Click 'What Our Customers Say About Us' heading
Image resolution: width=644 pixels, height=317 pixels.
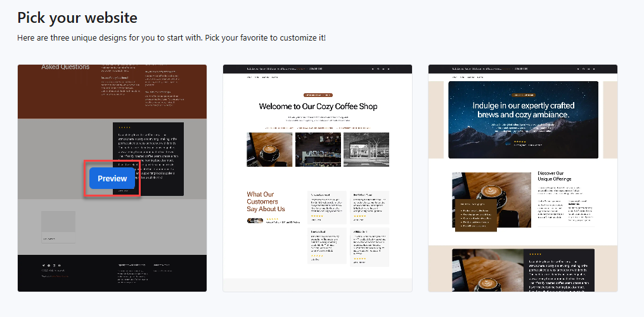tap(266, 202)
